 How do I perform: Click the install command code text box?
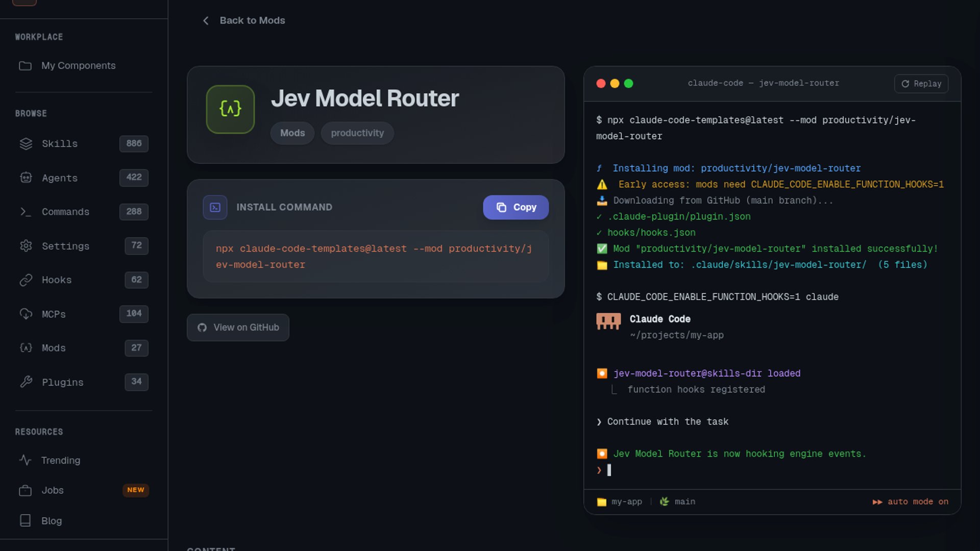(376, 257)
